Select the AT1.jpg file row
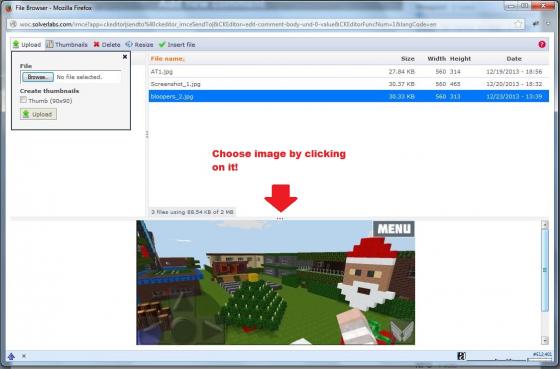The image size is (560, 369). pyautogui.click(x=349, y=71)
